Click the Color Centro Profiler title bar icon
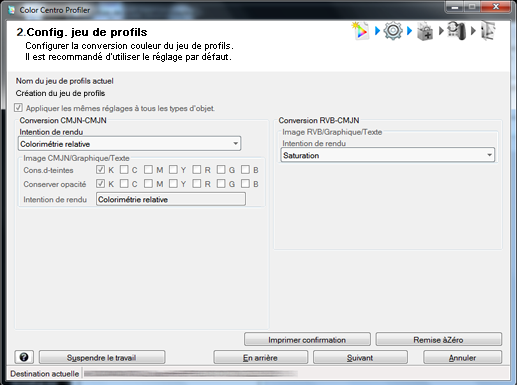This screenshot has height=385, width=517. [12, 10]
